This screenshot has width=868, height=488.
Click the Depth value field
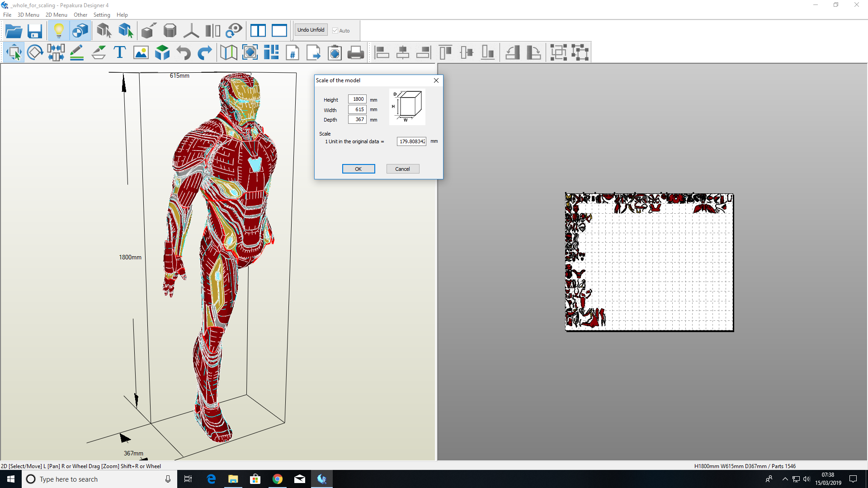357,119
